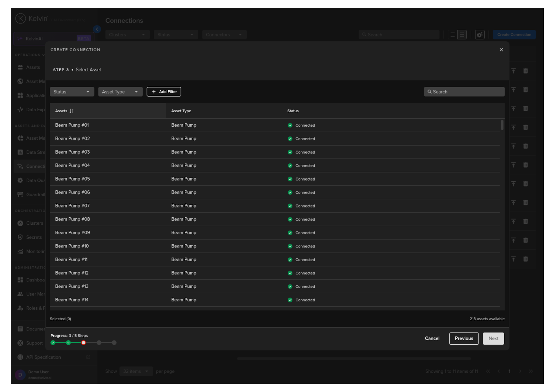Click the Previous button

[x=464, y=338]
